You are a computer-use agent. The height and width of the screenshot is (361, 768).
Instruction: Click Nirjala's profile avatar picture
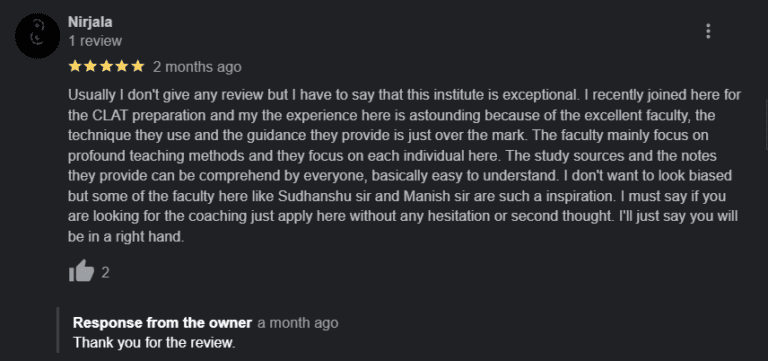click(37, 35)
